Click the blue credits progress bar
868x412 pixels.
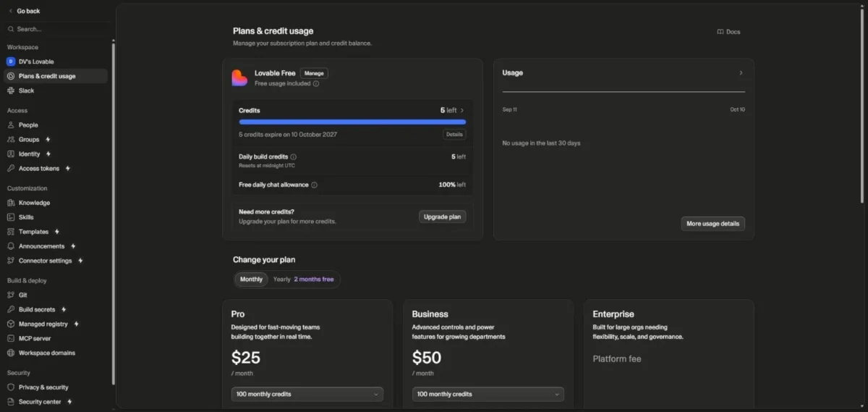[352, 122]
